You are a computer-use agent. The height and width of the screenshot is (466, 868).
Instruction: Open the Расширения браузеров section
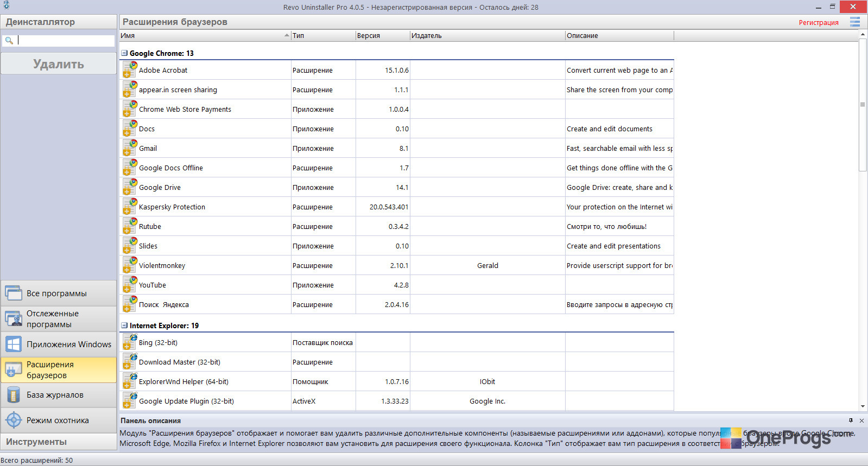pyautogui.click(x=59, y=370)
